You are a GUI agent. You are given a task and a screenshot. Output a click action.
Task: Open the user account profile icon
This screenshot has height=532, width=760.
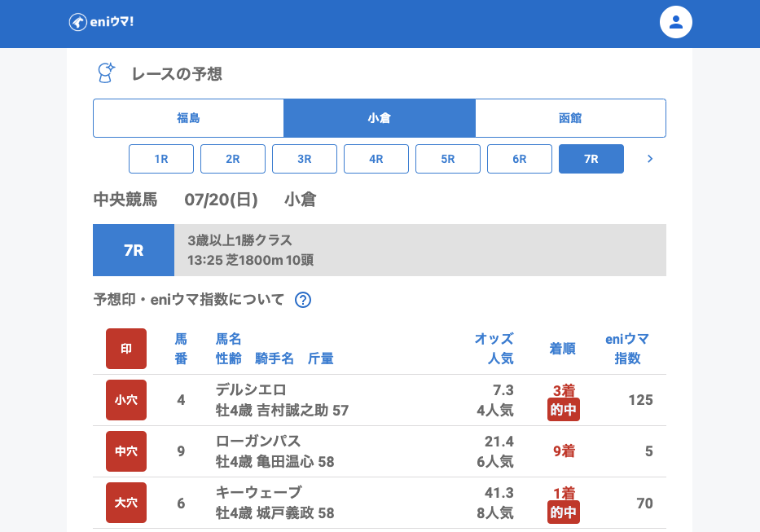pyautogui.click(x=675, y=22)
